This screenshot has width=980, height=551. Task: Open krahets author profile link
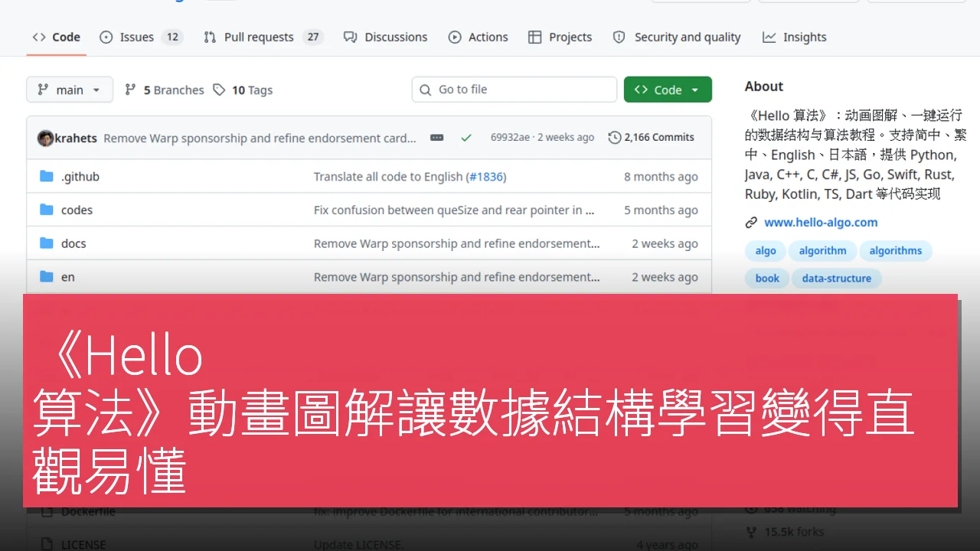pyautogui.click(x=76, y=138)
